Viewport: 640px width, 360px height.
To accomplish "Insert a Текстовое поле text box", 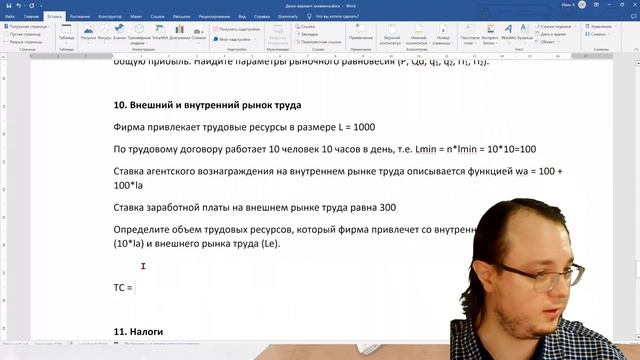I will tap(470, 34).
